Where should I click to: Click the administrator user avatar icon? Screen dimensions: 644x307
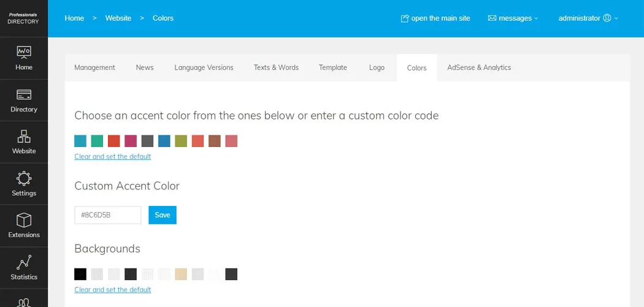607,18
